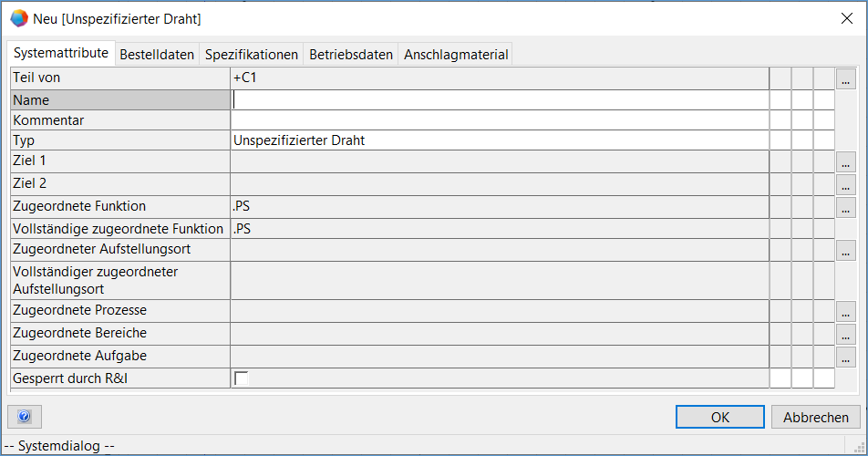Image resolution: width=868 pixels, height=456 pixels.
Task: Toggle the Gesperrt durch R&I checkbox
Action: coord(242,378)
